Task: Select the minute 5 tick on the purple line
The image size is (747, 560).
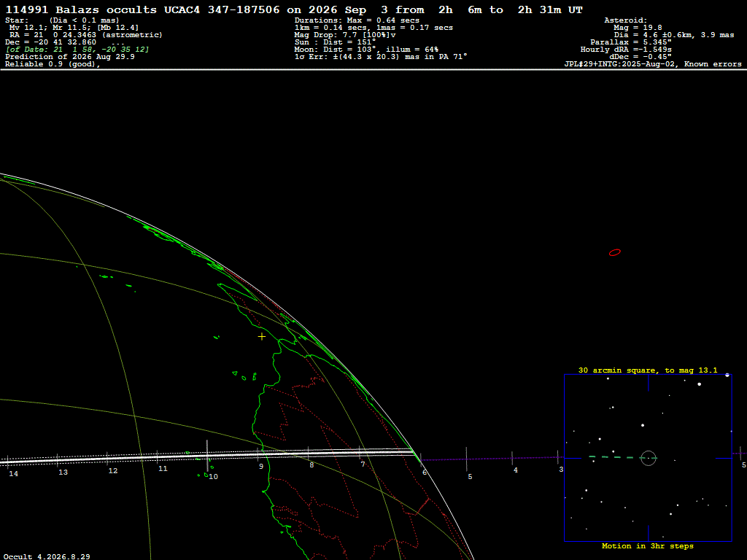Action: coord(466,459)
